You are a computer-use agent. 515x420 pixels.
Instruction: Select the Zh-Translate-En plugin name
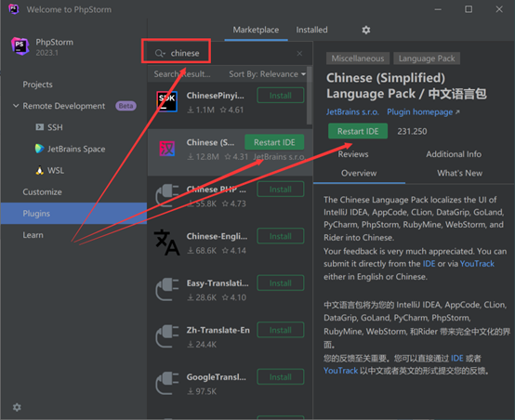pyautogui.click(x=218, y=330)
